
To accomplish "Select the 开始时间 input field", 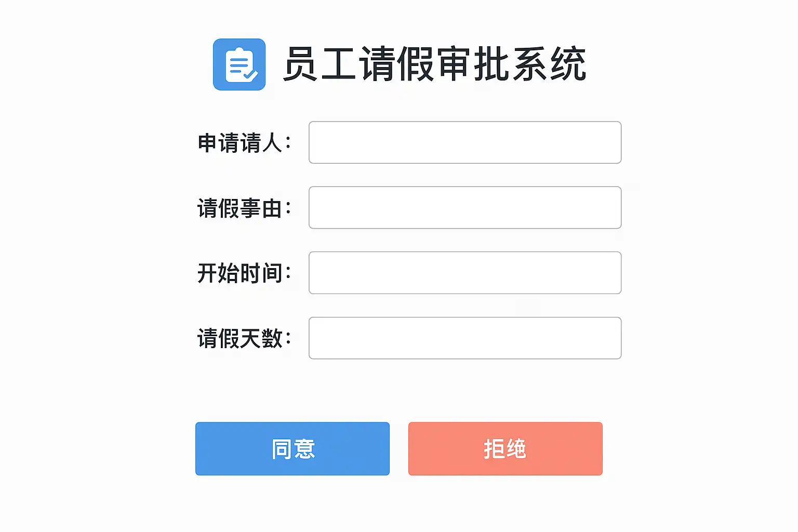I will [x=465, y=273].
